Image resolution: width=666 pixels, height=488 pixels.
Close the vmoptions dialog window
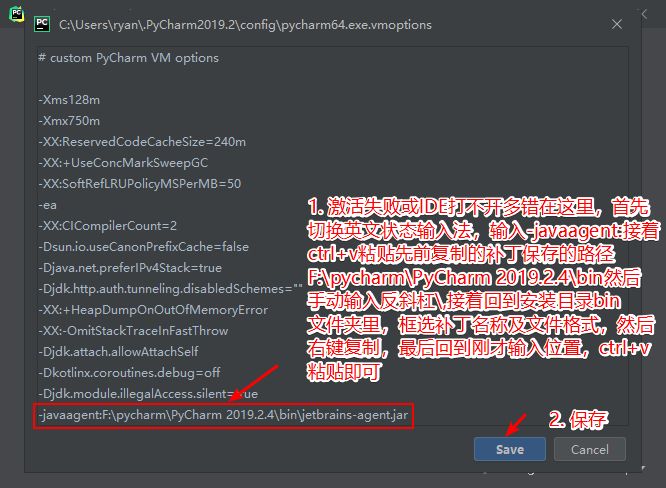tap(617, 24)
